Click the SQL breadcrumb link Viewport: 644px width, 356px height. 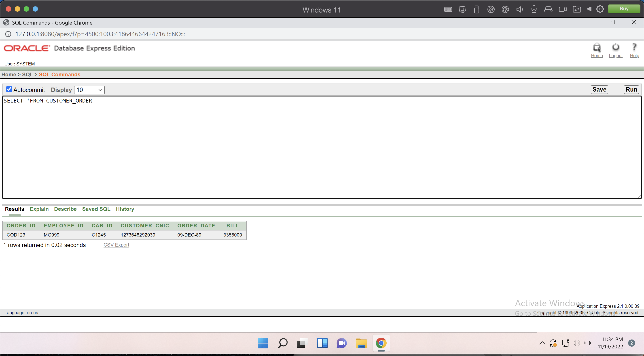point(27,74)
